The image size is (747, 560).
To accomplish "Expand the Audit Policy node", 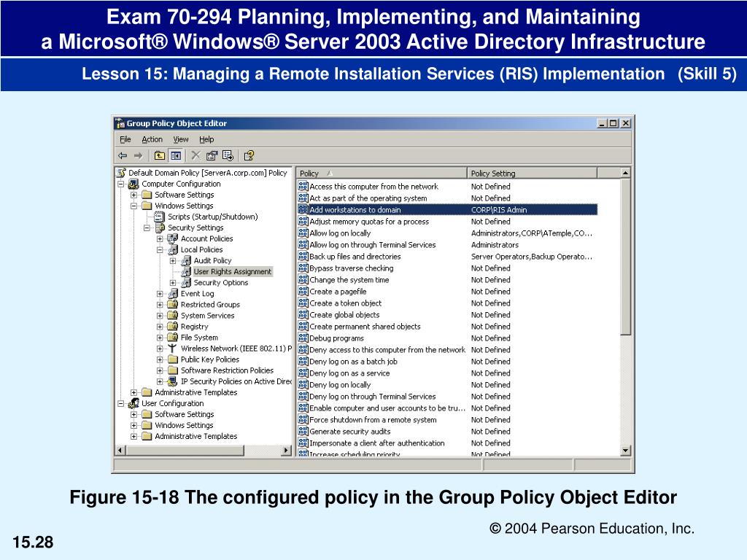I will [x=173, y=261].
